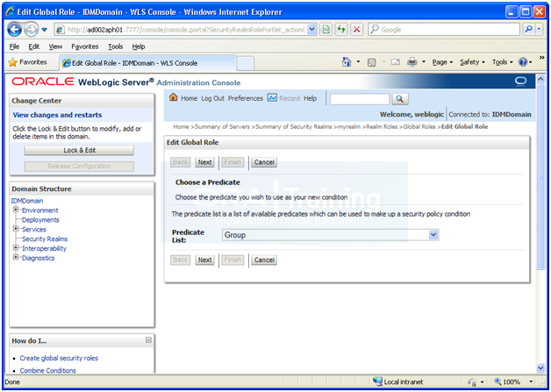This screenshot has height=392, width=551.
Task: Click the lower Next button
Action: 204,260
